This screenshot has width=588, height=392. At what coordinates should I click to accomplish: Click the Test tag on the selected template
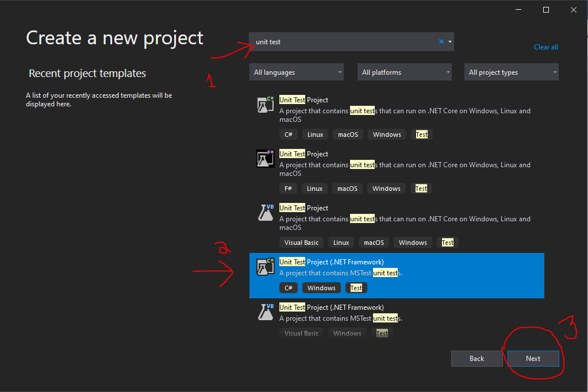click(356, 287)
